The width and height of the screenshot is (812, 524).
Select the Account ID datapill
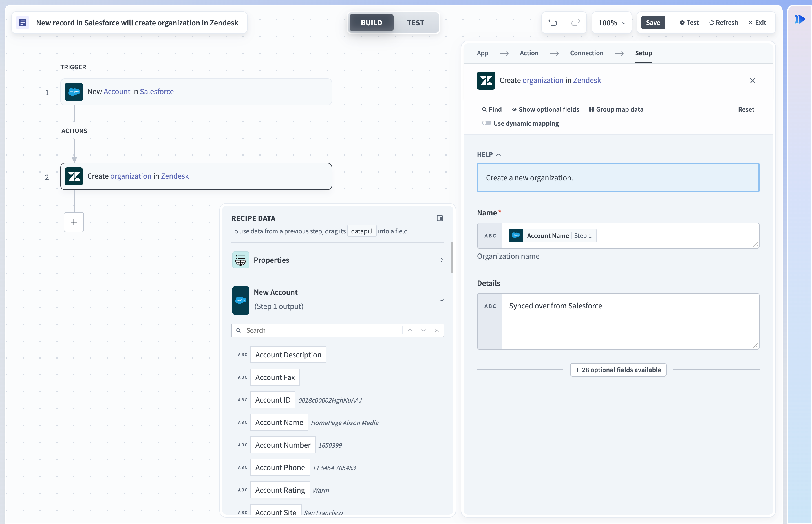click(273, 400)
